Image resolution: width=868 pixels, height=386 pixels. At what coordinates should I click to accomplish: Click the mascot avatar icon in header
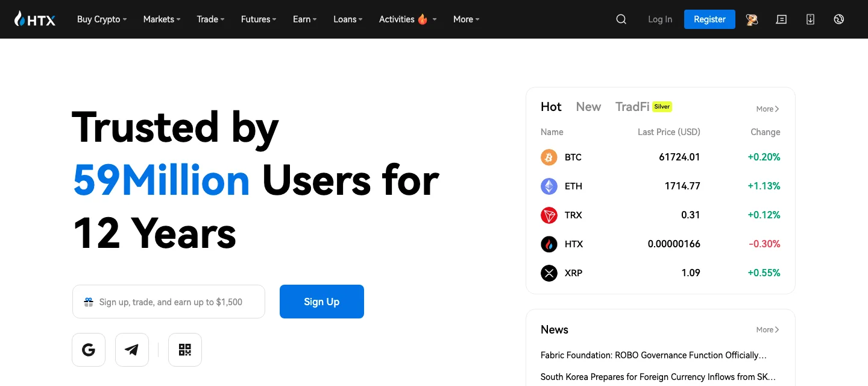click(x=752, y=19)
